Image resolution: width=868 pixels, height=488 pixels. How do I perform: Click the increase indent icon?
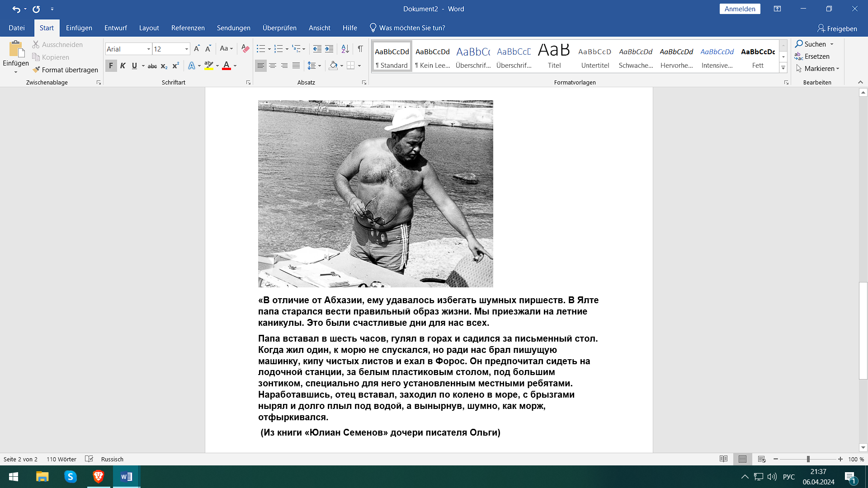click(x=329, y=49)
